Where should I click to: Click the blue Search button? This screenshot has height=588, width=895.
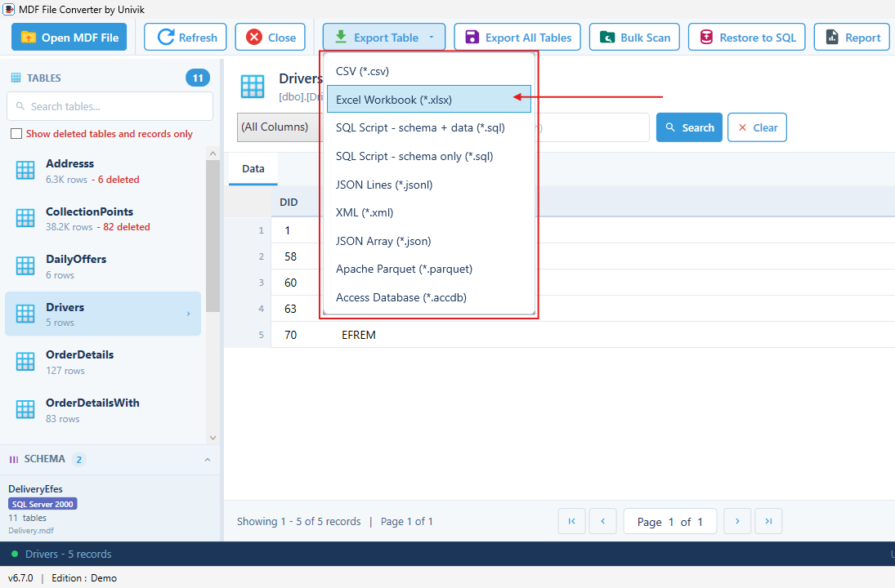[689, 127]
